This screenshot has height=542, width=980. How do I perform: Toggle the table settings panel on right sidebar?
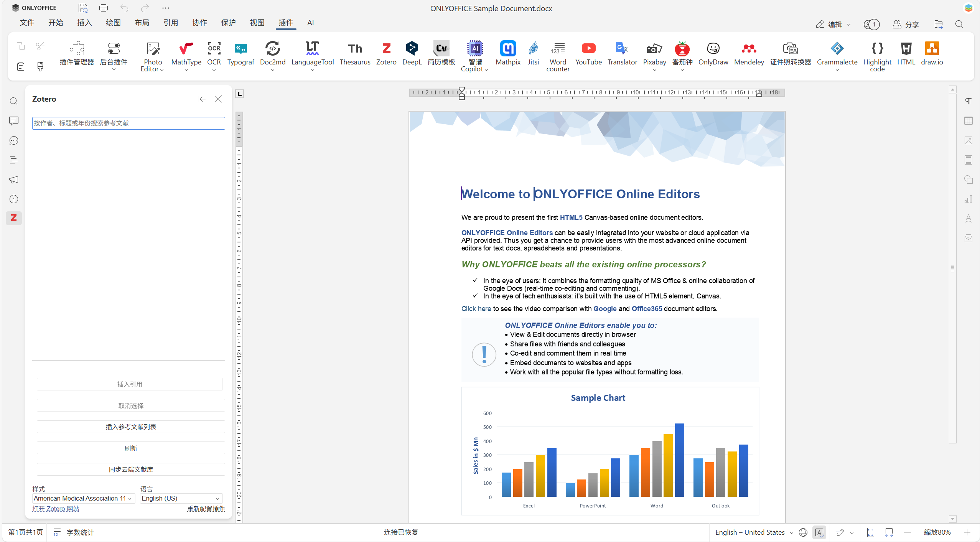tap(968, 121)
